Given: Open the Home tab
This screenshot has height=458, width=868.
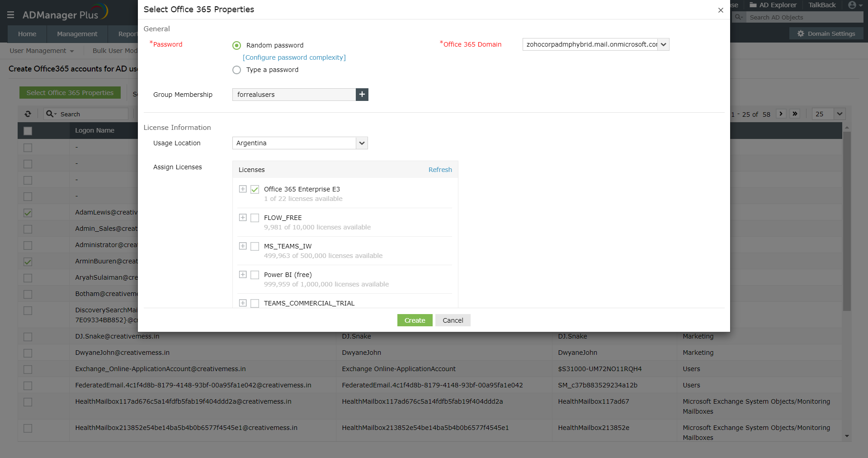Looking at the screenshot, I should (x=27, y=34).
